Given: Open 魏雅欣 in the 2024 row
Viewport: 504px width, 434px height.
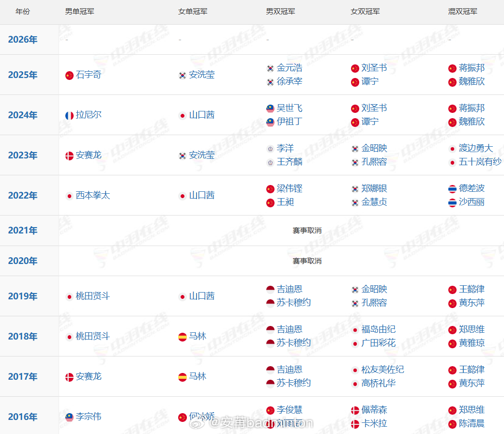Looking at the screenshot, I should coord(472,122).
